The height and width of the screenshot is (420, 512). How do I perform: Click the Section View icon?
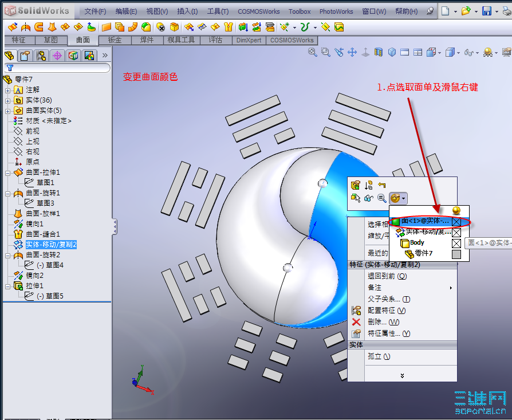pyautogui.click(x=379, y=52)
